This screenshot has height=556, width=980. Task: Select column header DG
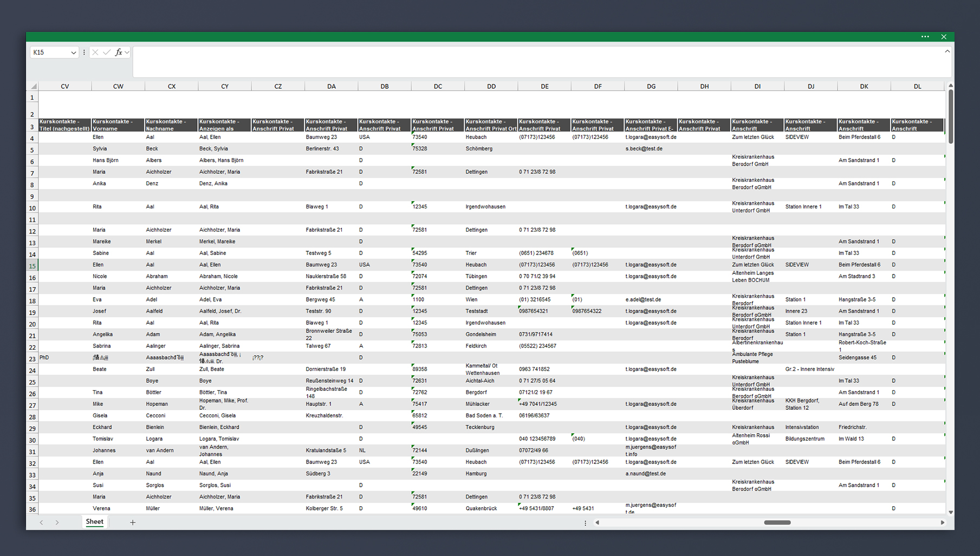(x=651, y=86)
